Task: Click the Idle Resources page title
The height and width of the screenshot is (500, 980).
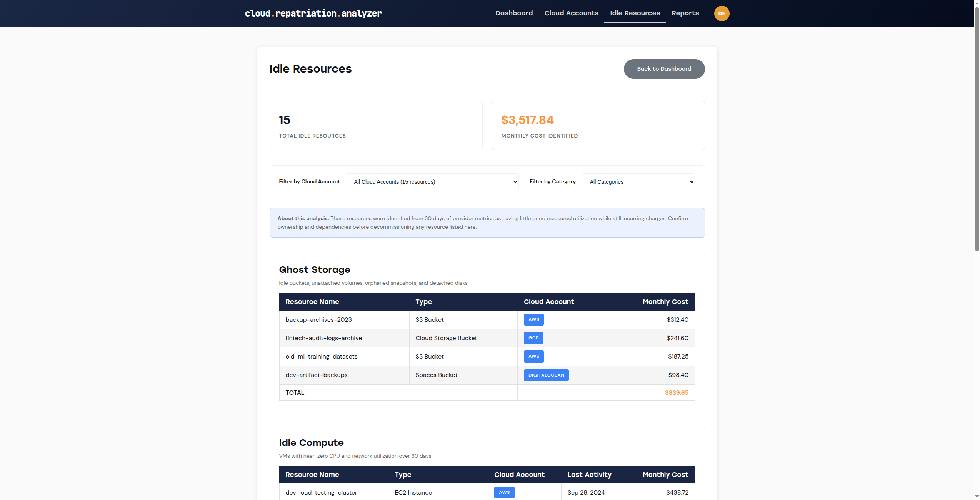Action: point(310,69)
